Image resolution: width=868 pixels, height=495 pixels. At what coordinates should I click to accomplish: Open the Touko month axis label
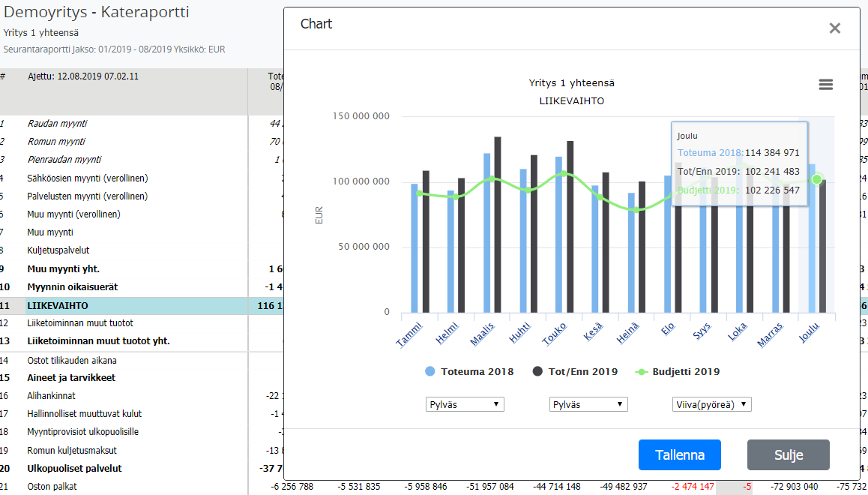pos(555,334)
